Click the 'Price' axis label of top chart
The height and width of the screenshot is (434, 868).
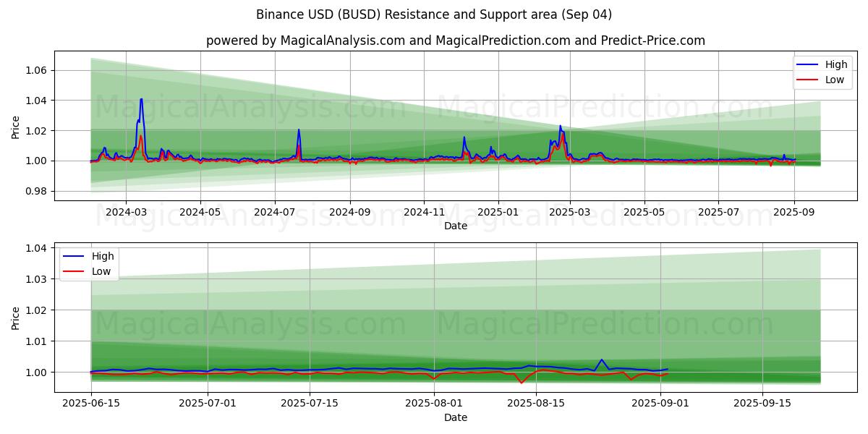click(16, 126)
